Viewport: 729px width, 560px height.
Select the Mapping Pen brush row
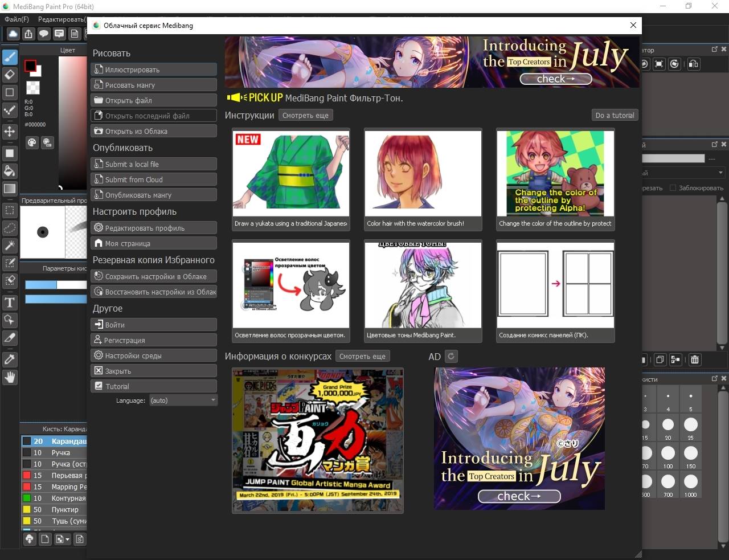tap(54, 487)
